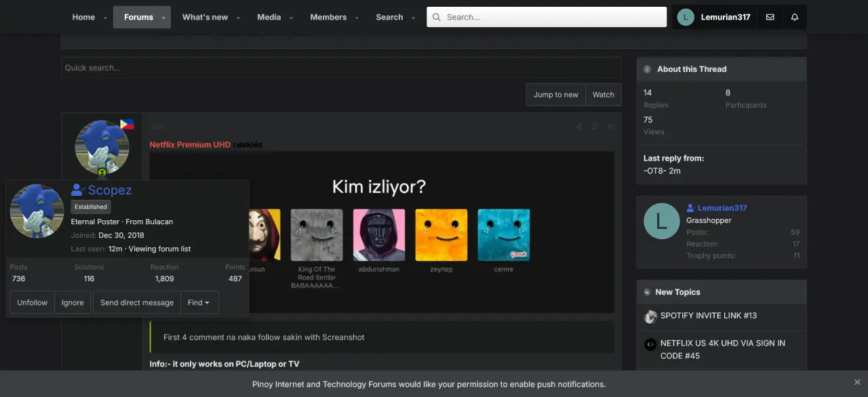Click the Lemurian317 avatar in the navbar
This screenshot has width=868, height=397.
(x=686, y=17)
